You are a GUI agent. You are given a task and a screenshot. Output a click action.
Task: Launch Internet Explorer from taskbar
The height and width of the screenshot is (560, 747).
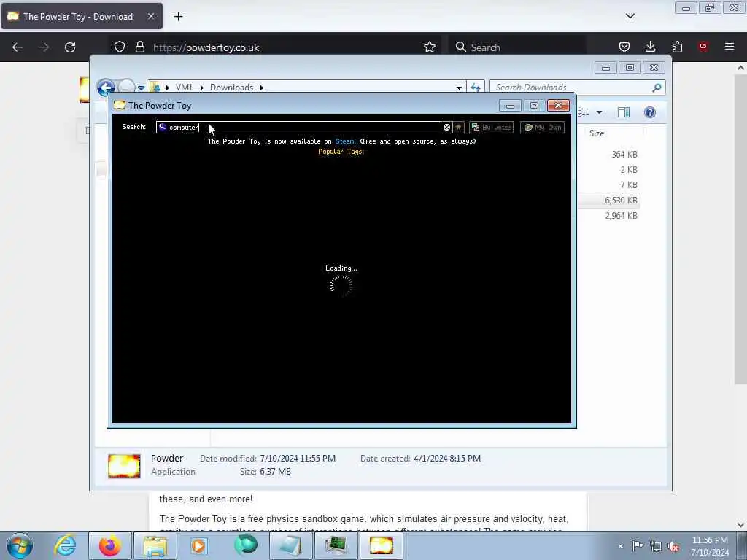coord(65,545)
